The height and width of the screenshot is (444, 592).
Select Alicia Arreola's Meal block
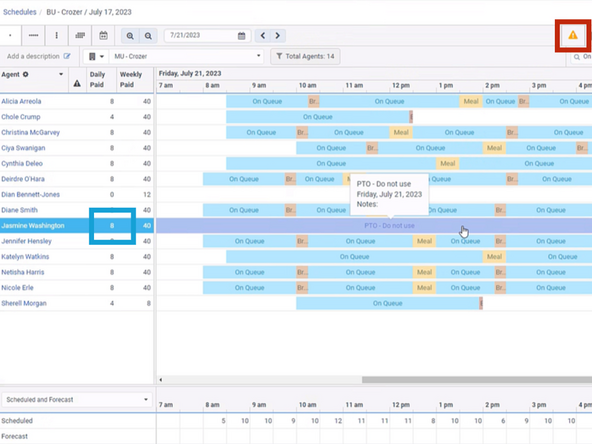[471, 101]
